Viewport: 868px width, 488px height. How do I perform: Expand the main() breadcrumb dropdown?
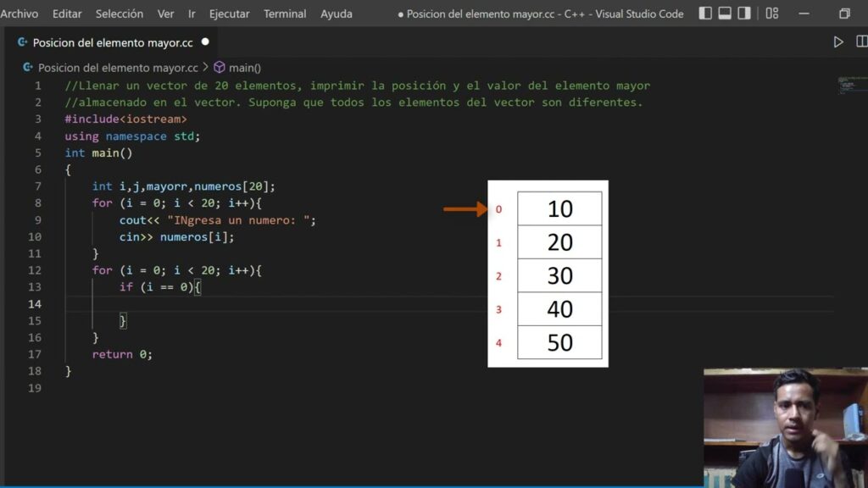click(x=246, y=66)
